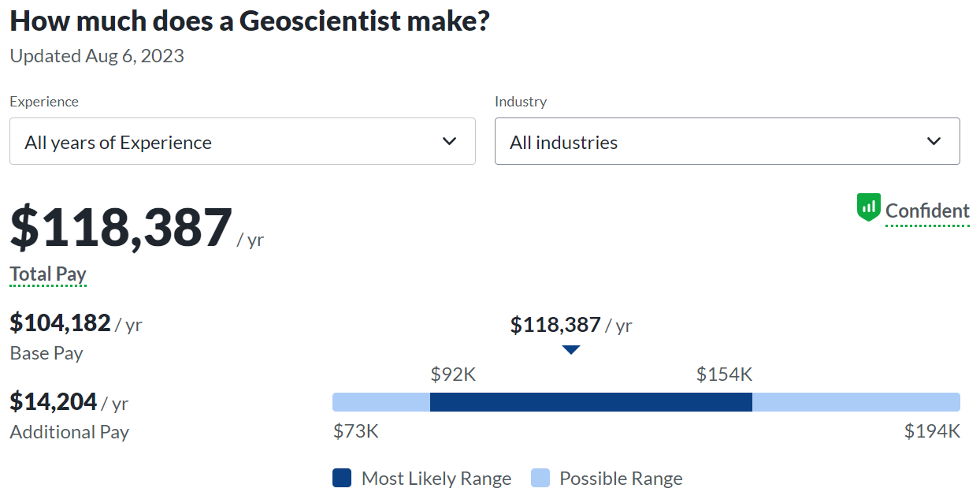Click the Confident underlined label

(927, 211)
